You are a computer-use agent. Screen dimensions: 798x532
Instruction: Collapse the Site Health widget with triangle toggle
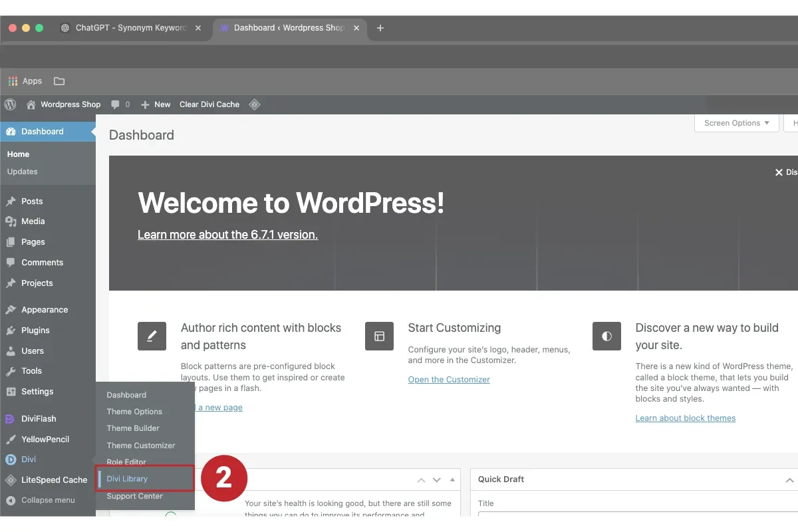click(452, 480)
